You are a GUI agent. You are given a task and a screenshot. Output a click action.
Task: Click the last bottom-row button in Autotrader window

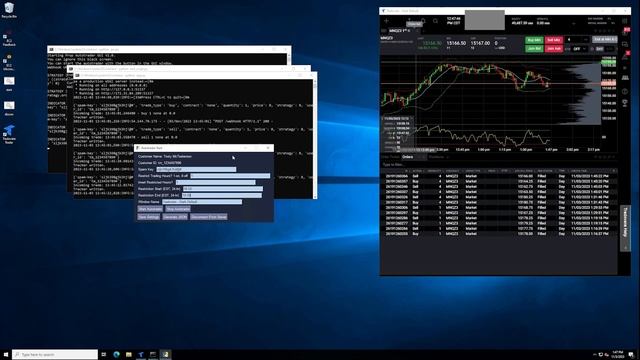[209, 217]
